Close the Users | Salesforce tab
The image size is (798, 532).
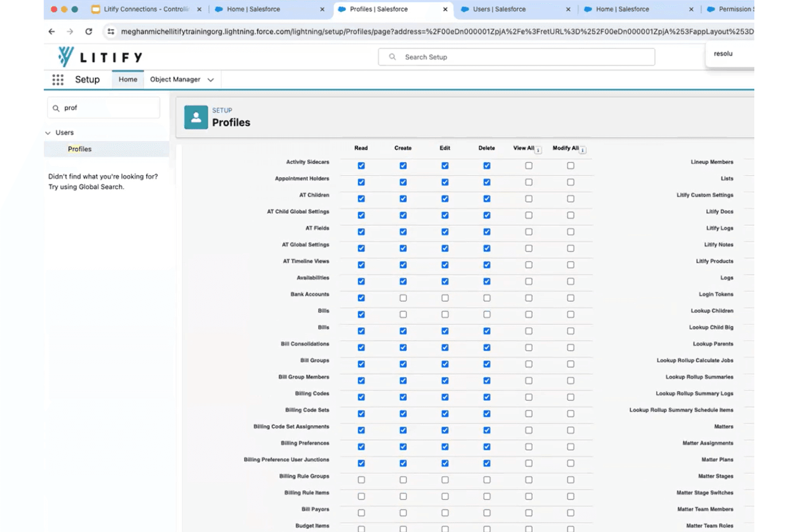tap(568, 9)
